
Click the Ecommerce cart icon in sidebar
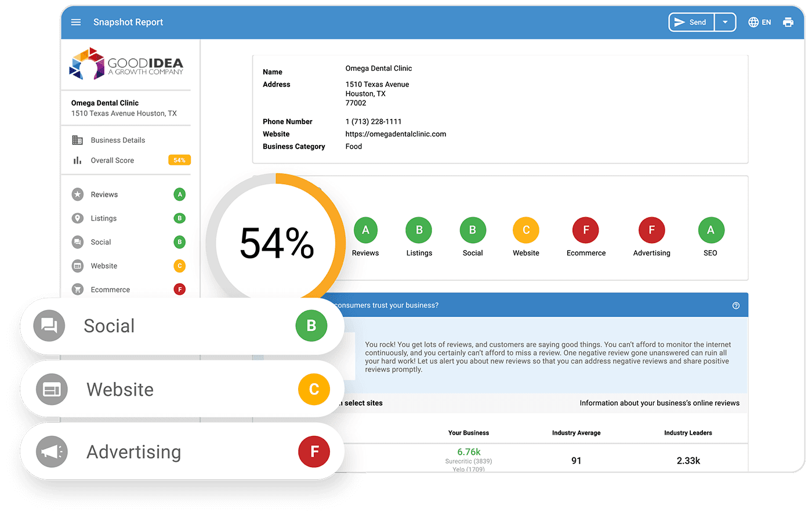click(x=77, y=289)
